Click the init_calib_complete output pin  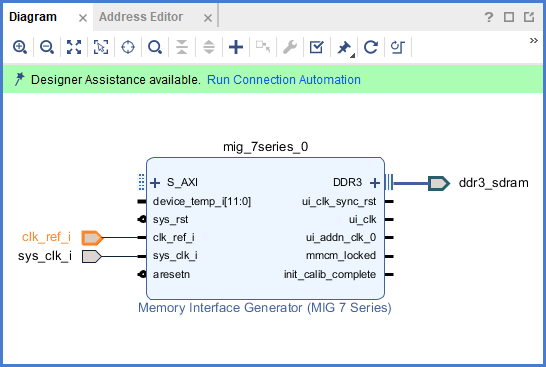pos(330,274)
